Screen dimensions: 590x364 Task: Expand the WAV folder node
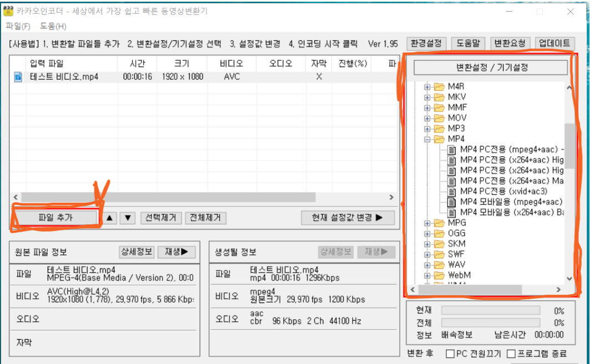coord(427,265)
